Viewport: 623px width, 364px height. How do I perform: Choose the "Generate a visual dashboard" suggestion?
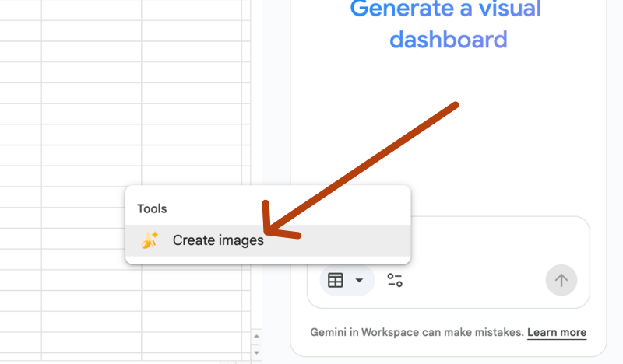click(446, 24)
